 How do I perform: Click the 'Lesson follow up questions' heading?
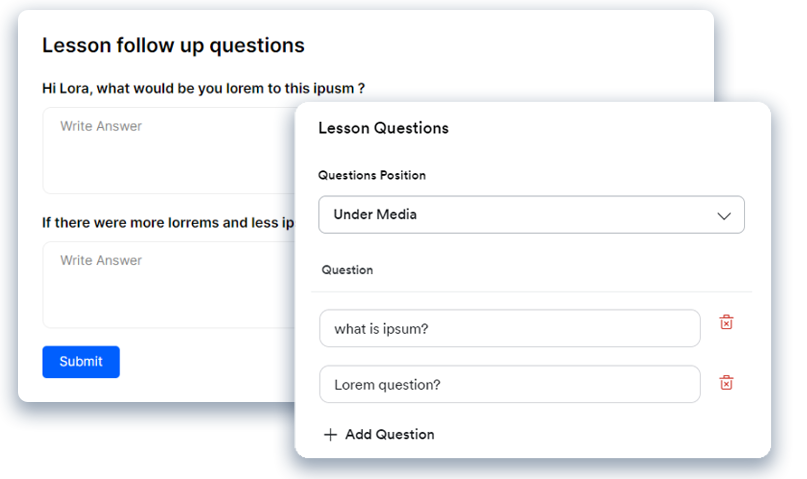coord(173,45)
